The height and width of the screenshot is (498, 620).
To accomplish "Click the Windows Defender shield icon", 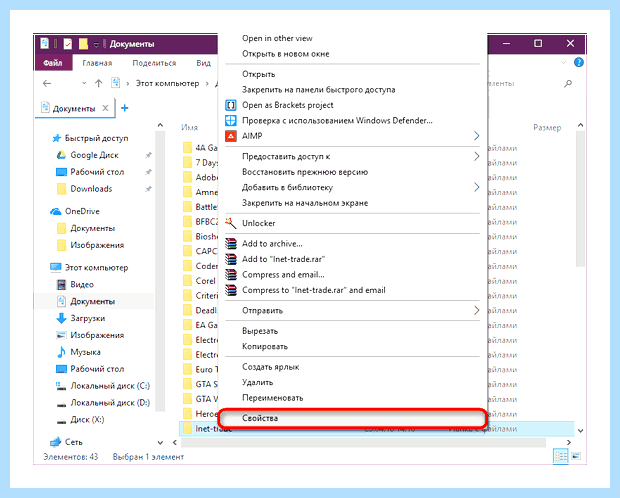I will pyautogui.click(x=231, y=121).
